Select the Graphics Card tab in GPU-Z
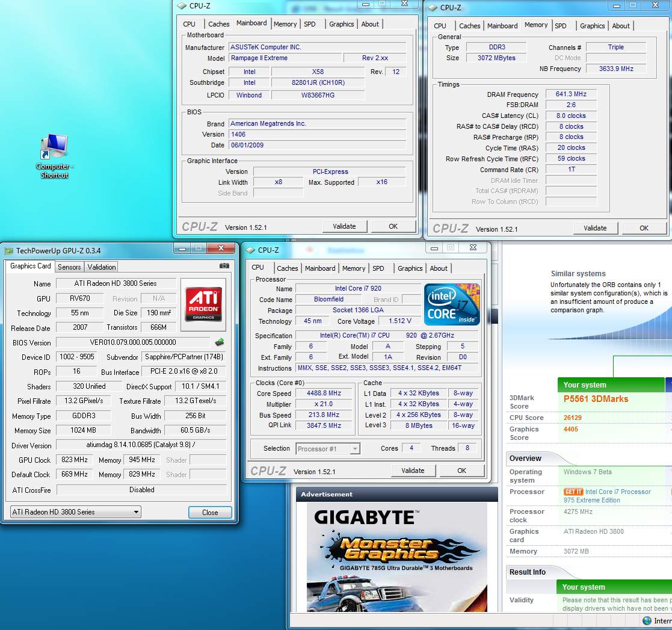Screen dimensions: 672x630 [x=31, y=266]
